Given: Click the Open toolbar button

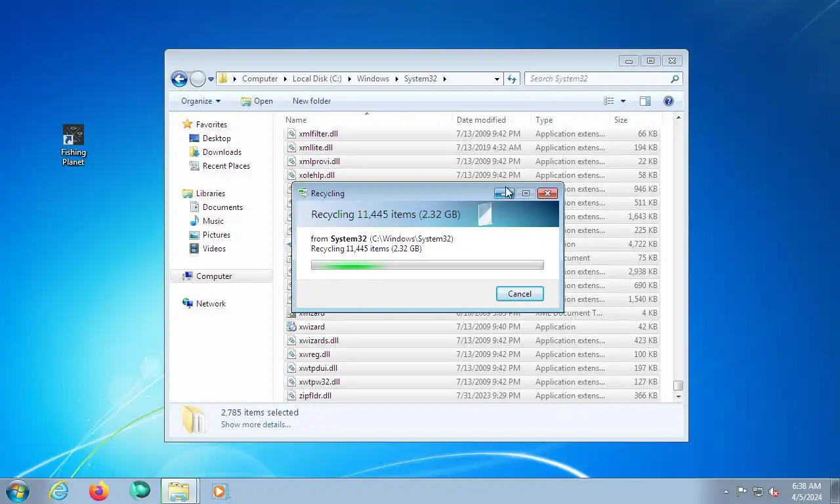Looking at the screenshot, I should (x=257, y=101).
